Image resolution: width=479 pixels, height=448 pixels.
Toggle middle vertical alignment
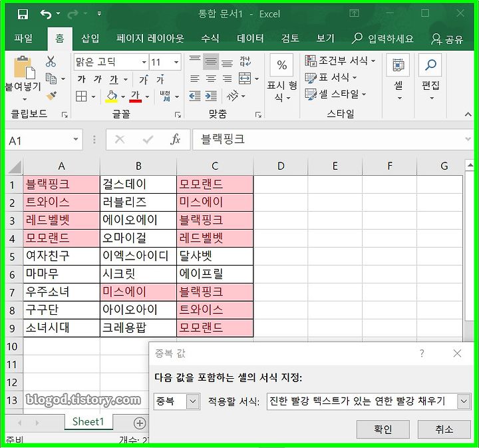click(x=211, y=62)
